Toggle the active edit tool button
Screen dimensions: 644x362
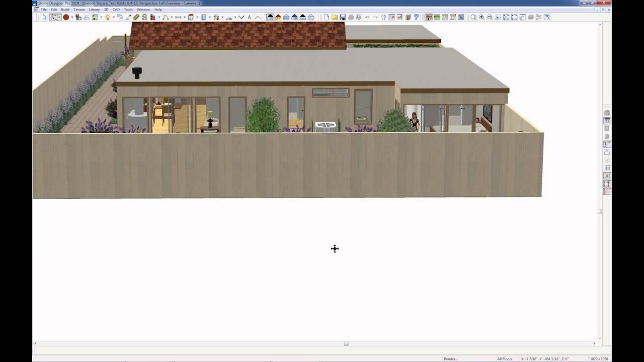(53, 17)
